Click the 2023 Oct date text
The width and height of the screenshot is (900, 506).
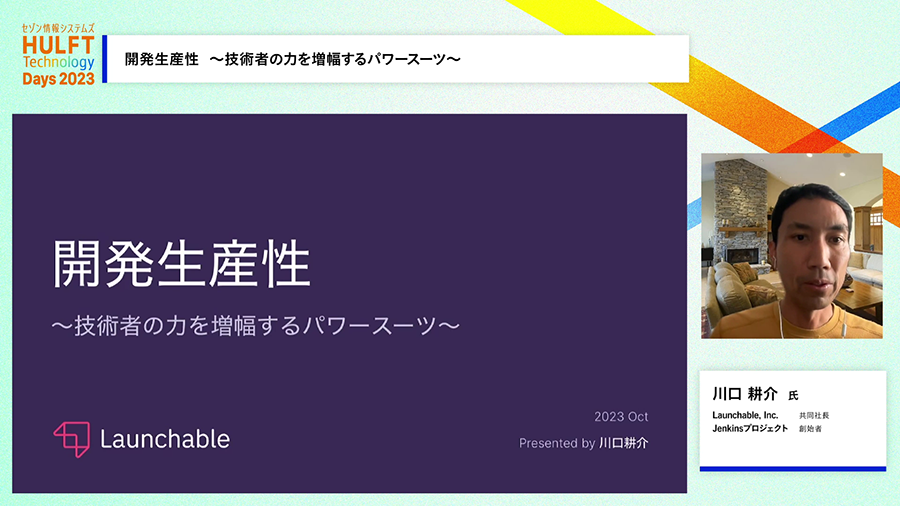(621, 417)
